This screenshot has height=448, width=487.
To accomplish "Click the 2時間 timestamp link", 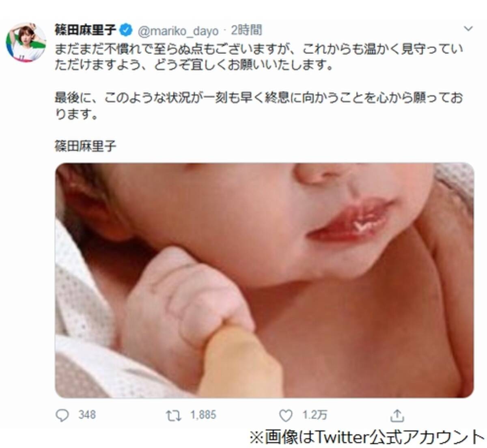I will (246, 30).
